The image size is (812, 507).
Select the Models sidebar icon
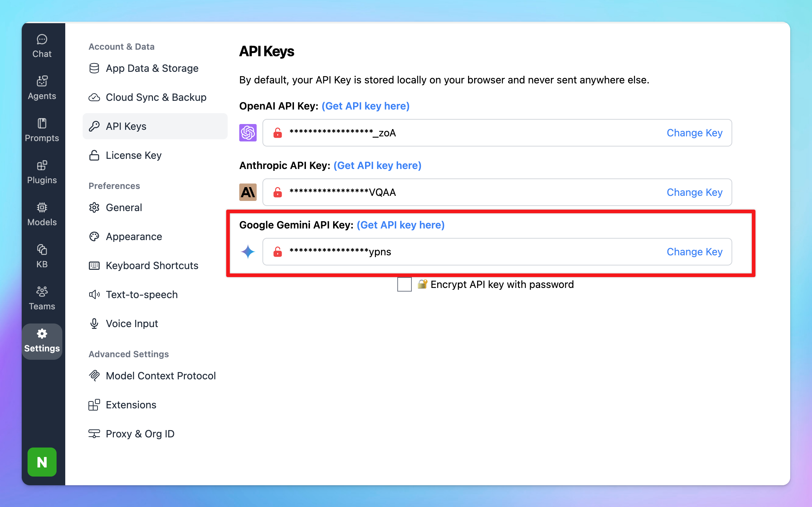(42, 214)
